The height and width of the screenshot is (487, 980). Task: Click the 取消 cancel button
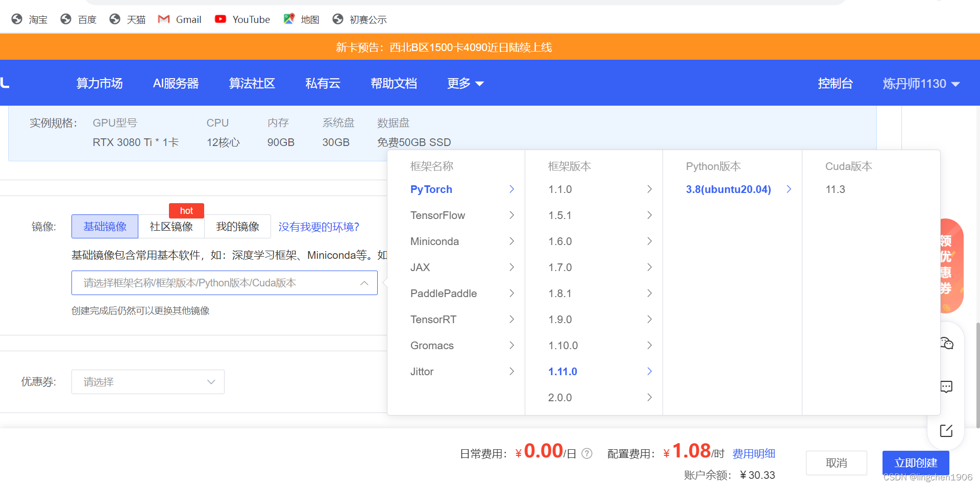click(x=836, y=463)
